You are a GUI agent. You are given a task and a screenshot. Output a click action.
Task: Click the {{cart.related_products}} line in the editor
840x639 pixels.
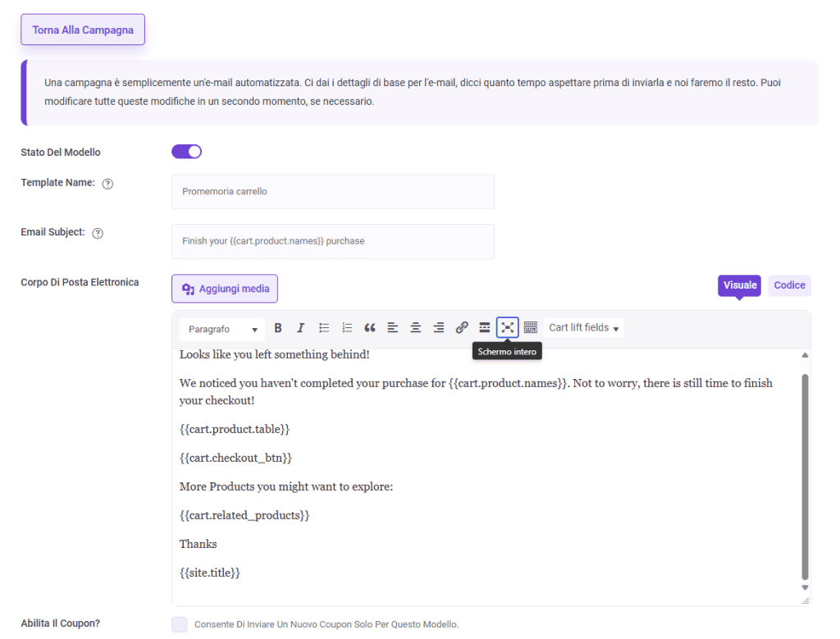coord(244,516)
